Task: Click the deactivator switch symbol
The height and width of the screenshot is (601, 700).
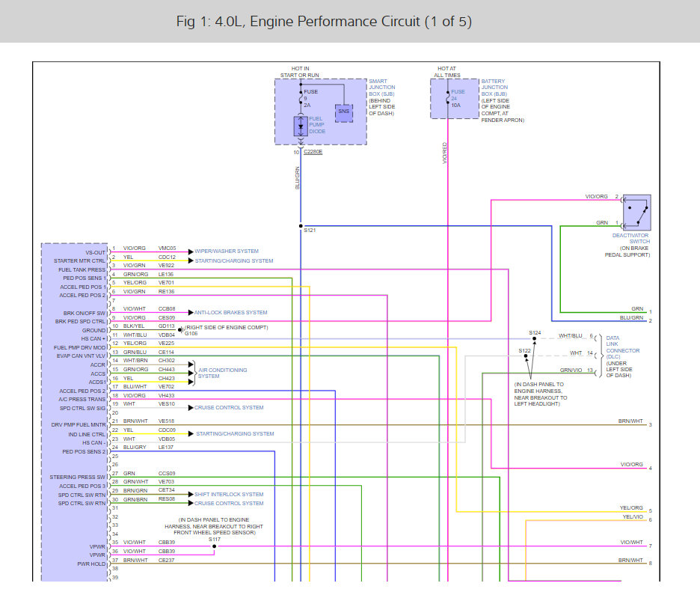Action: [636, 213]
